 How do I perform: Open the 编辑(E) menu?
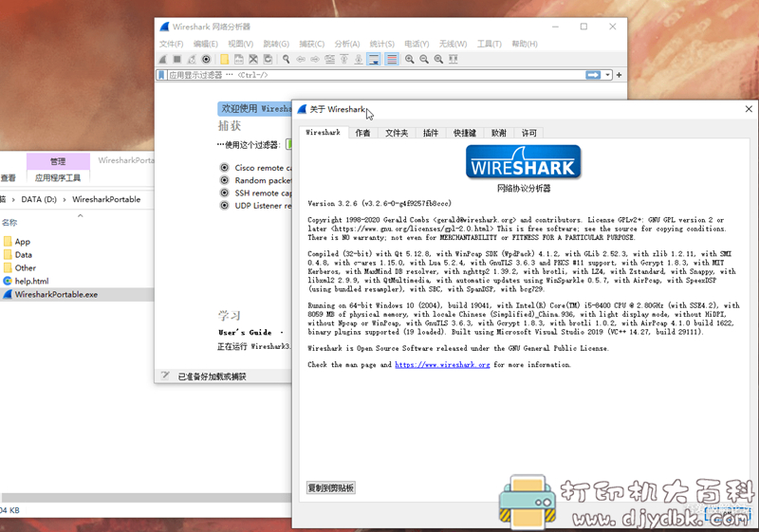206,44
